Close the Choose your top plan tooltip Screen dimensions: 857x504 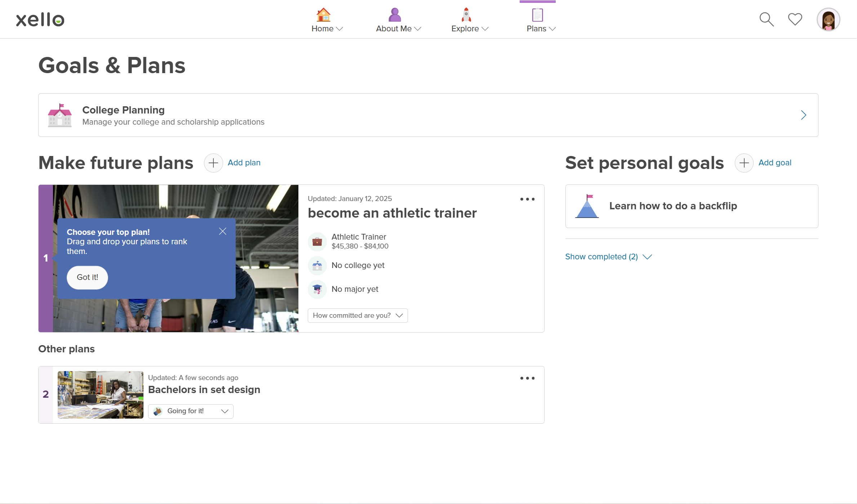(223, 231)
